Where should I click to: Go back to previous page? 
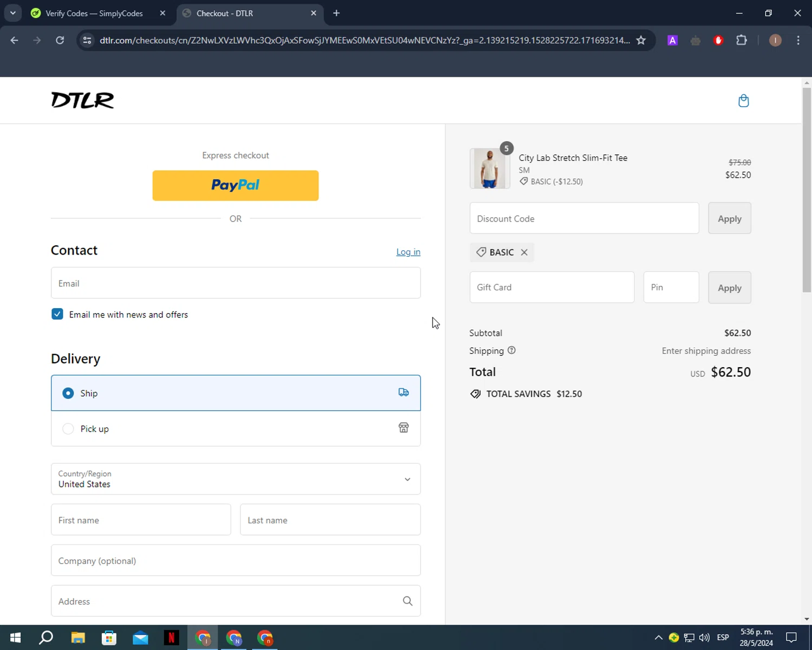coord(15,40)
